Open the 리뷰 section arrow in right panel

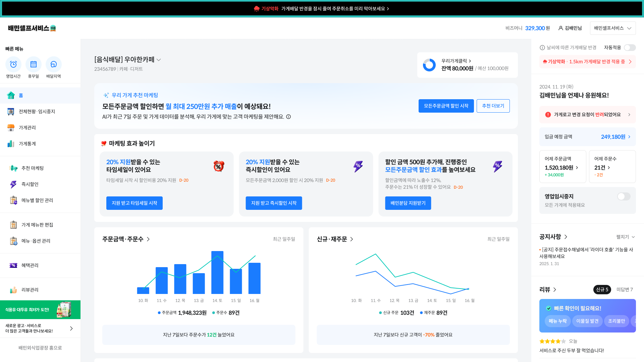[x=555, y=290]
